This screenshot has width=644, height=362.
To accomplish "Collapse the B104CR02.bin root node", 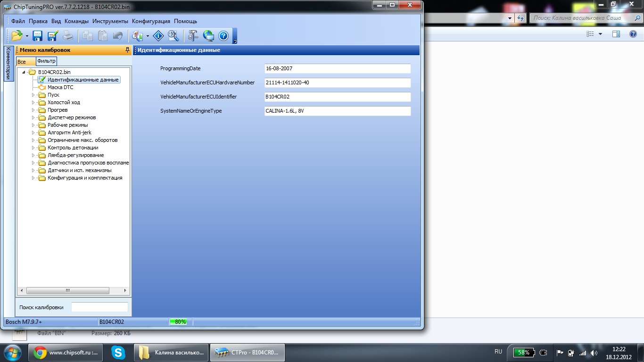I will (24, 72).
